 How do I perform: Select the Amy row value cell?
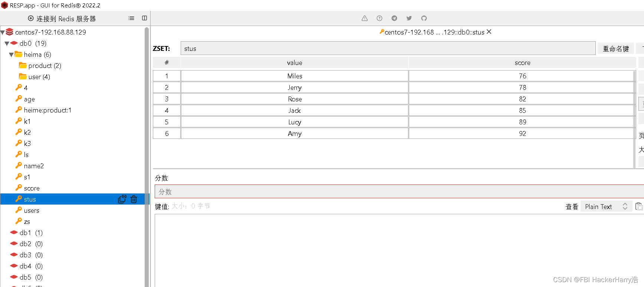pyautogui.click(x=295, y=133)
